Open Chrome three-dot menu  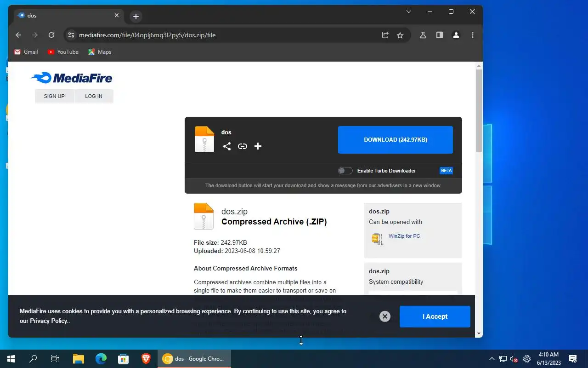pos(473,35)
